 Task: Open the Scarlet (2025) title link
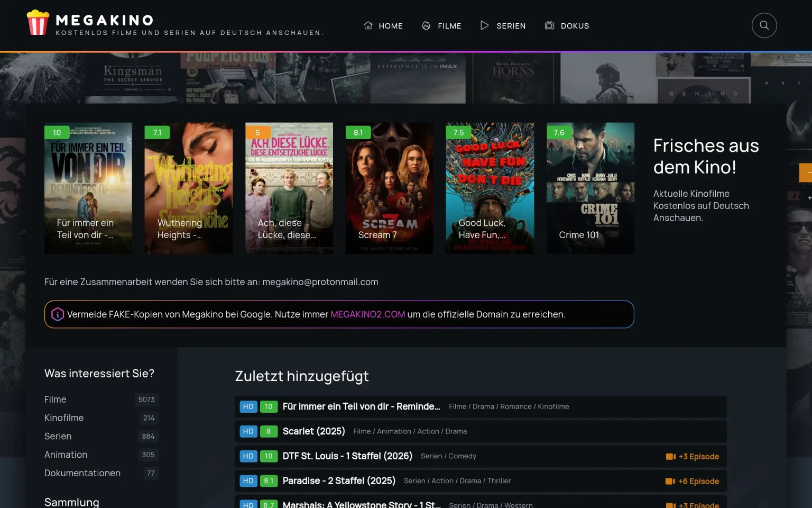(x=314, y=431)
